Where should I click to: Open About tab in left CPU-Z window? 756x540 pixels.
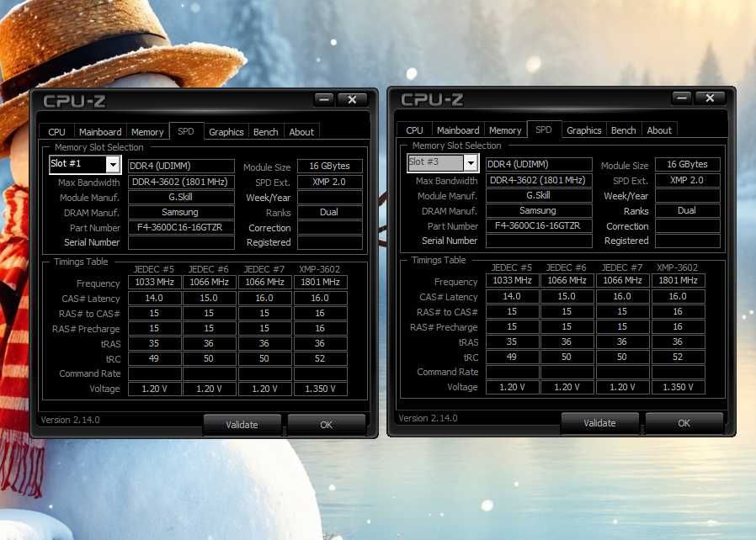(x=301, y=132)
